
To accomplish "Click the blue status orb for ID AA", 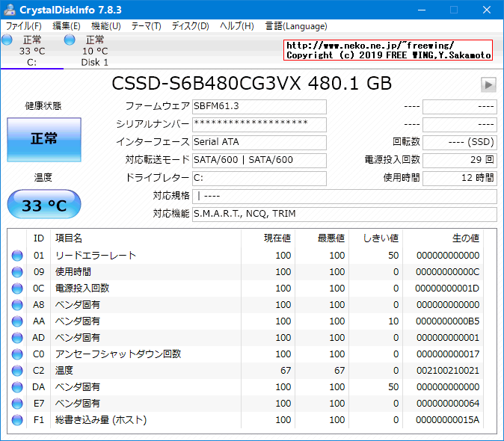I will pos(17,321).
